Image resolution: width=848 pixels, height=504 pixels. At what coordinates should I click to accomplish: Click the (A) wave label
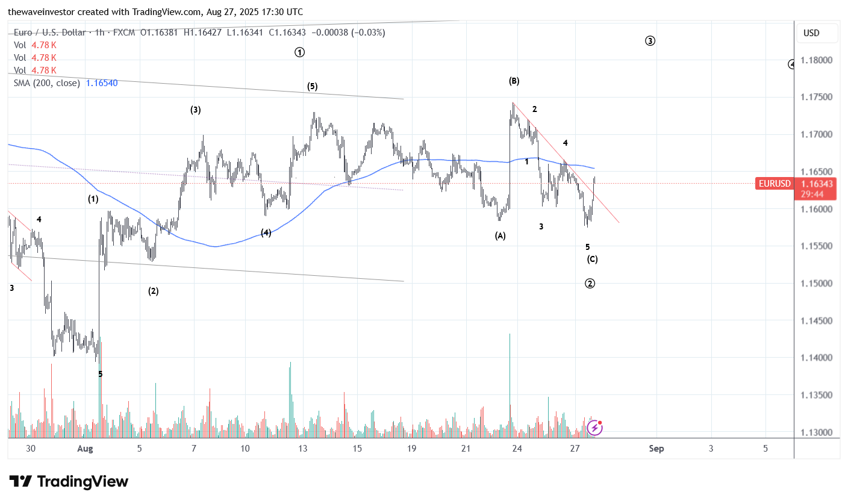point(500,236)
